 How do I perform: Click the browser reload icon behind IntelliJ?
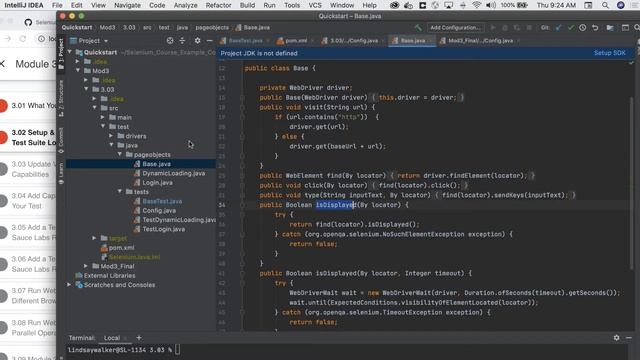[23, 39]
